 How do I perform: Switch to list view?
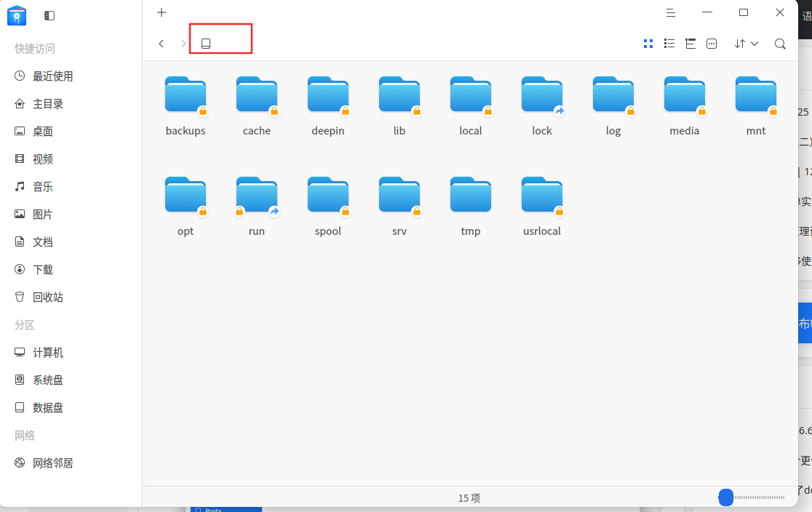coord(669,44)
